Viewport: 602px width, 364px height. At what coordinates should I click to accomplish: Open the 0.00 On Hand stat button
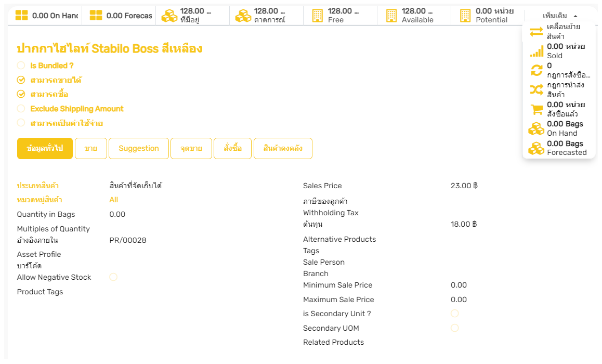(45, 16)
